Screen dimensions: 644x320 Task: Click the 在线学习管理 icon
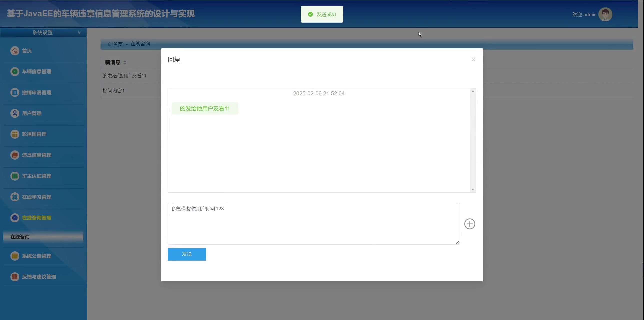tap(15, 197)
